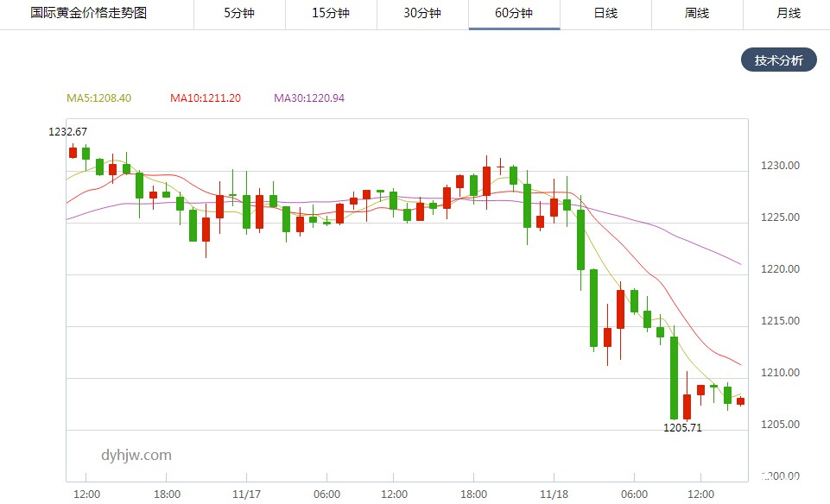Open the 周线 weekly chart
This screenshot has width=830, height=504.
[696, 14]
